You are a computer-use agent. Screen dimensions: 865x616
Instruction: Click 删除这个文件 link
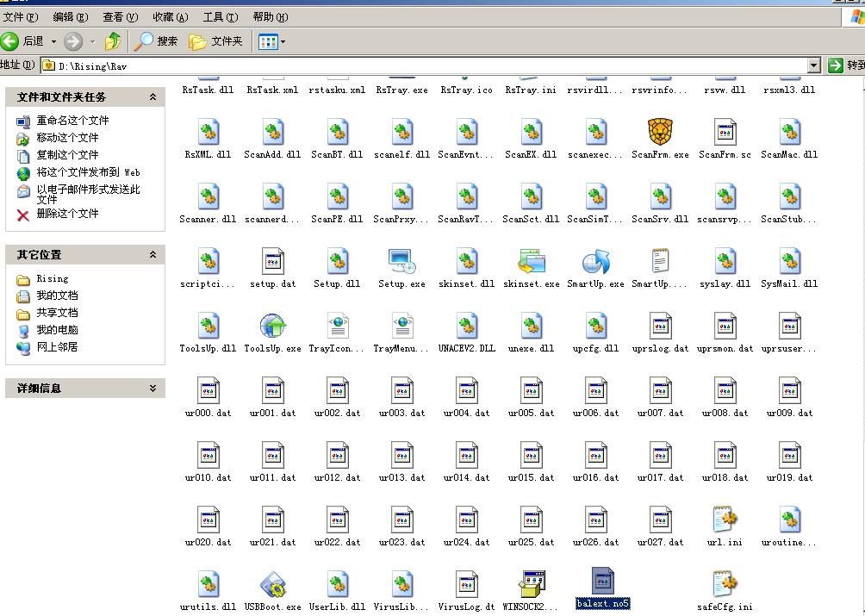pyautogui.click(x=67, y=214)
